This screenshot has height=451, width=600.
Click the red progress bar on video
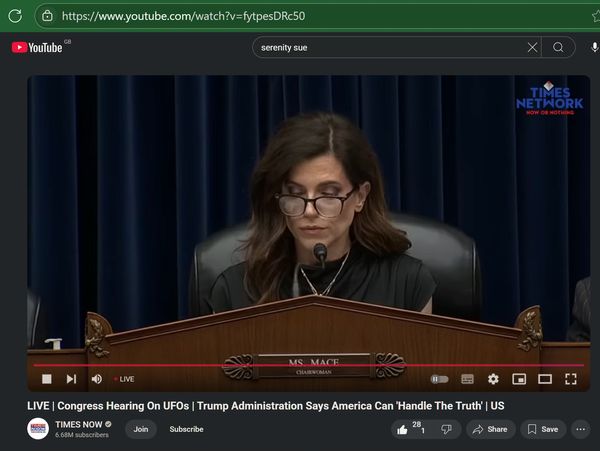click(300, 365)
